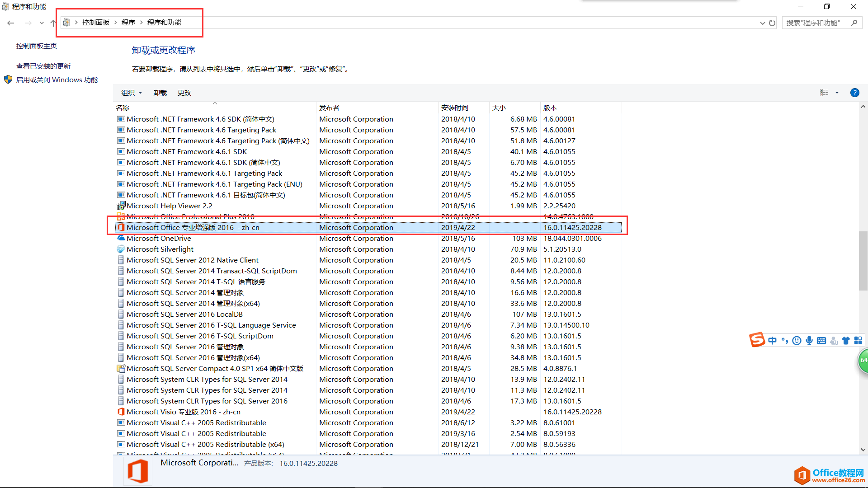Open the blue help icon
The height and width of the screenshot is (488, 868).
[x=854, y=93]
